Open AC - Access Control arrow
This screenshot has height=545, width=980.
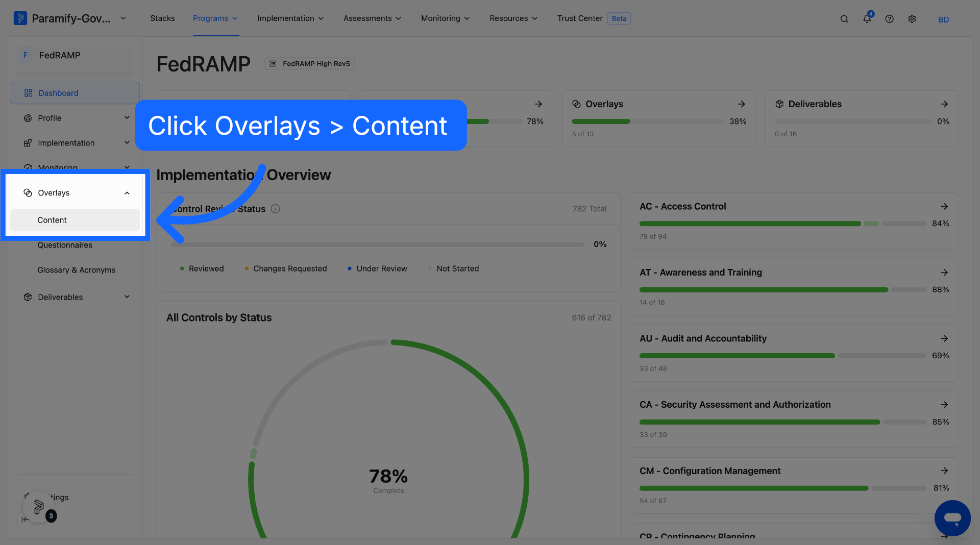(x=944, y=206)
